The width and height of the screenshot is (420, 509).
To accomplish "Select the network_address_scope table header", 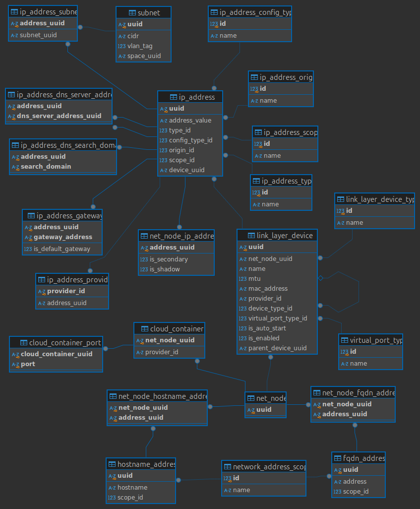I will tap(264, 467).
